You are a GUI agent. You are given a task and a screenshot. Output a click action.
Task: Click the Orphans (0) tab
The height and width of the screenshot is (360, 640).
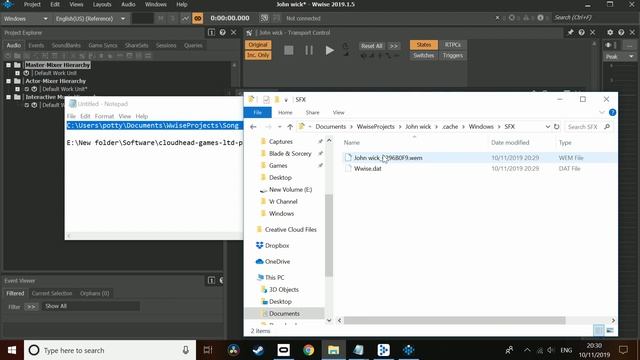(x=94, y=293)
